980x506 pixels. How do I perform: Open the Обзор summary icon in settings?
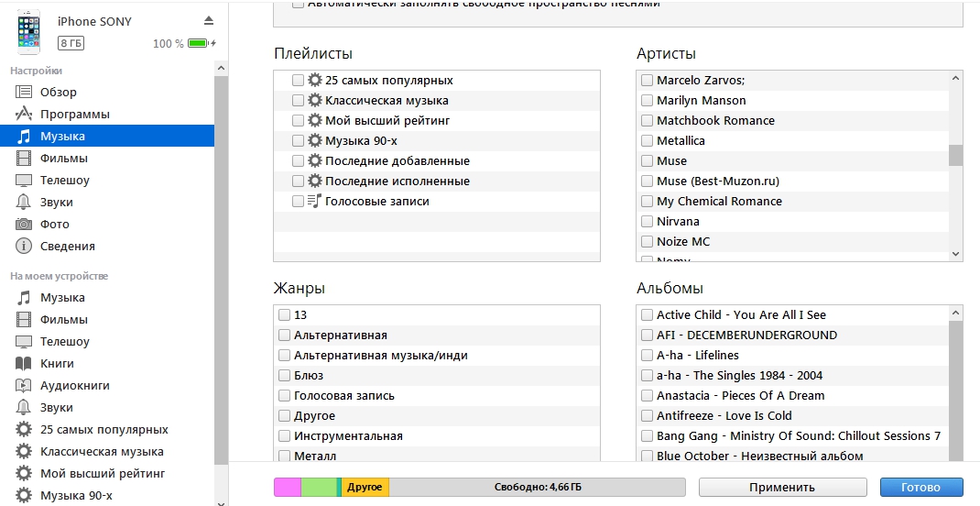coord(24,92)
